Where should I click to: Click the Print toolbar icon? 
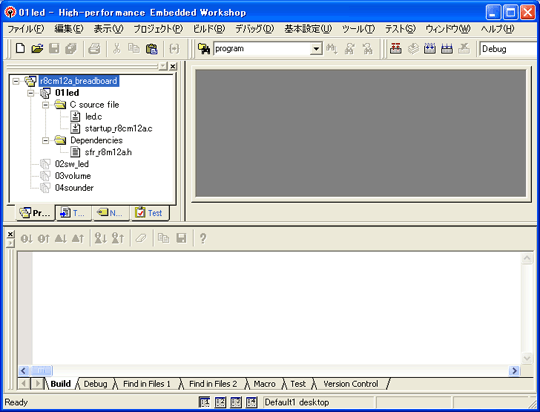(x=94, y=49)
